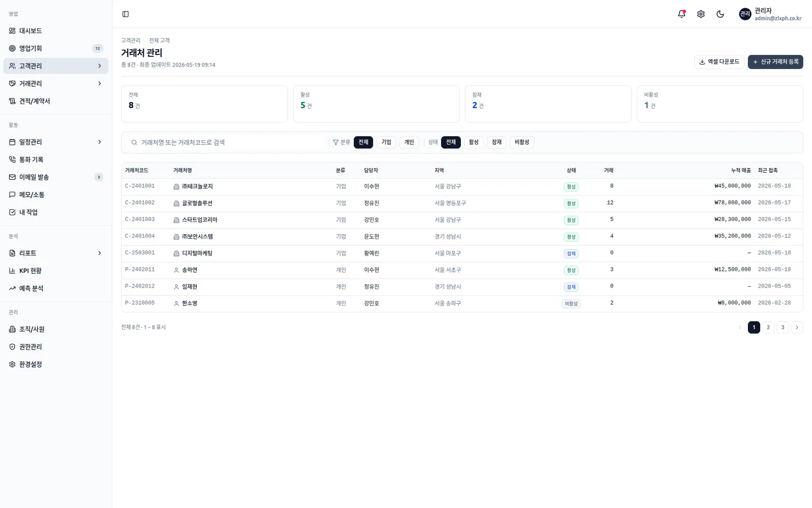Click the KPI 현황 bar chart icon
The image size is (812, 508).
pyautogui.click(x=12, y=271)
